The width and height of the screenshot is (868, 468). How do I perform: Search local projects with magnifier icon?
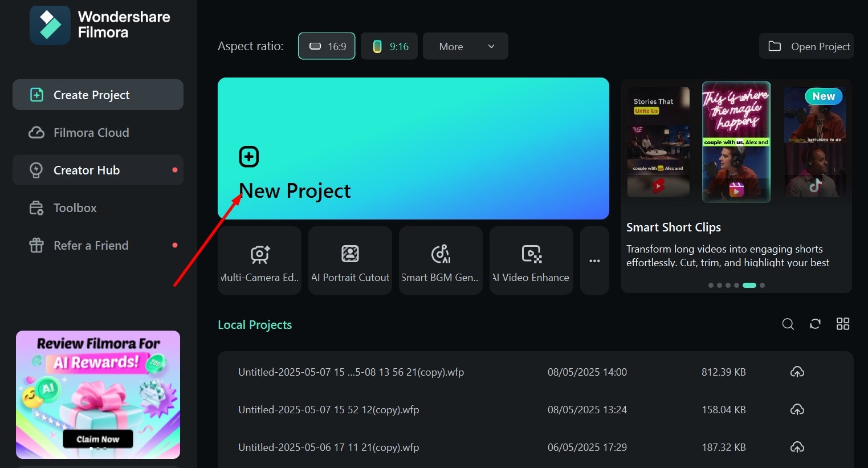(788, 324)
